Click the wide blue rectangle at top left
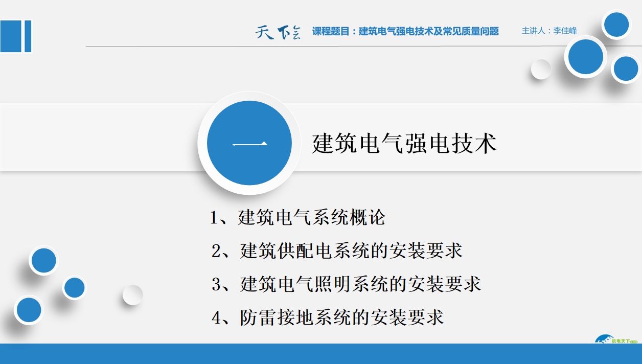The height and width of the screenshot is (364, 642). tap(10, 36)
